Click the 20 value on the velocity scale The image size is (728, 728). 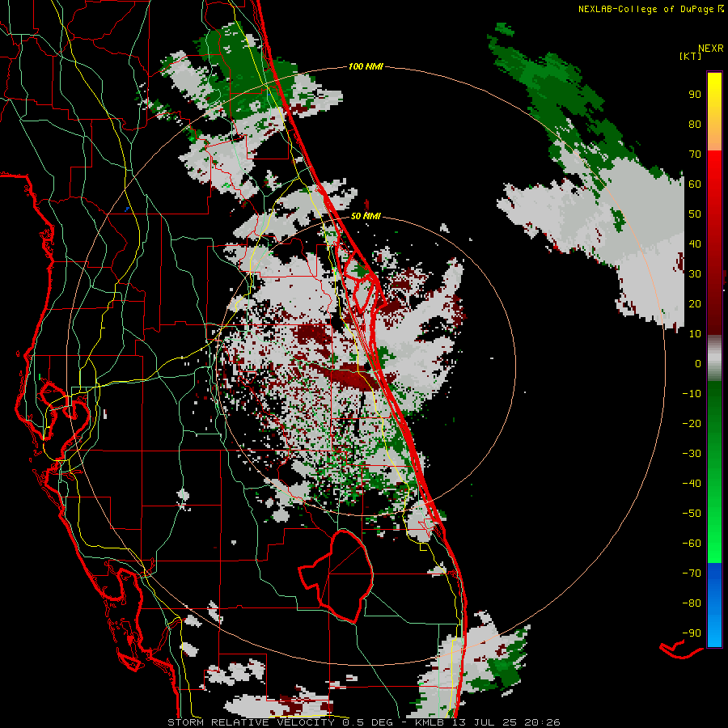point(695,303)
